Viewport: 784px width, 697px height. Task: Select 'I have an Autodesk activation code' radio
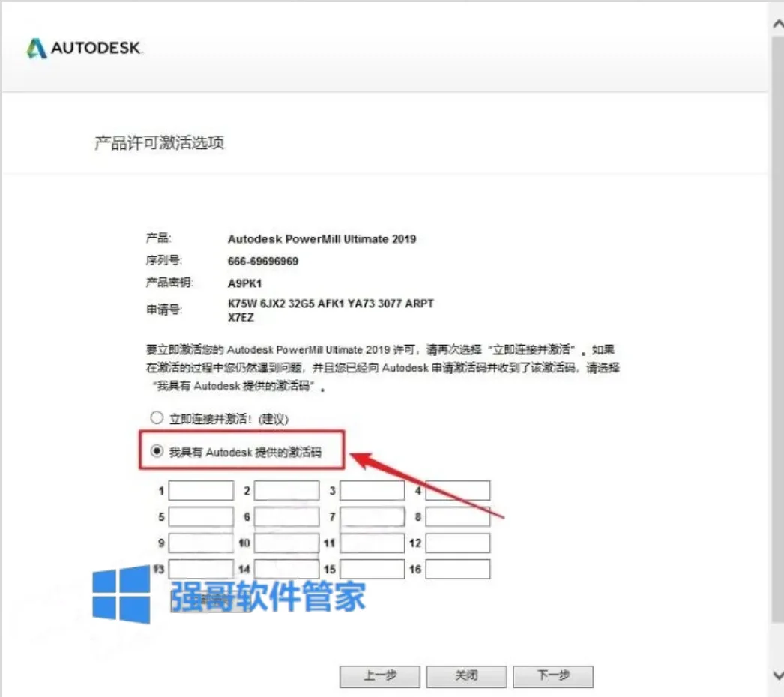(157, 451)
